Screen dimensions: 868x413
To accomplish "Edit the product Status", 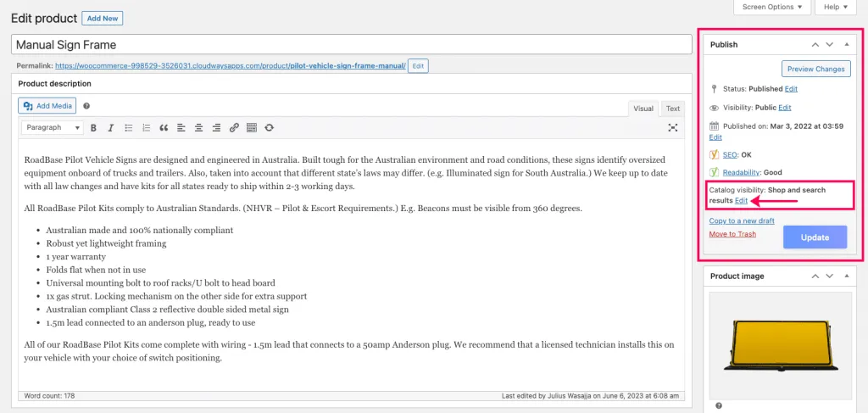I will click(x=791, y=88).
